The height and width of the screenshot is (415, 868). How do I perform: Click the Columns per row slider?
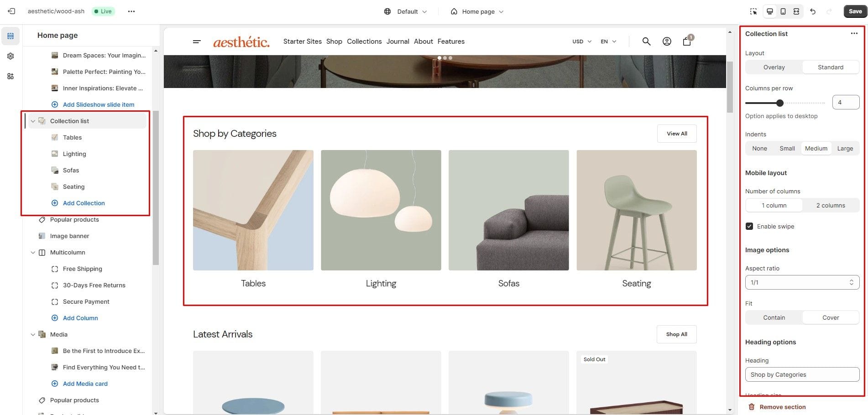coord(785,103)
